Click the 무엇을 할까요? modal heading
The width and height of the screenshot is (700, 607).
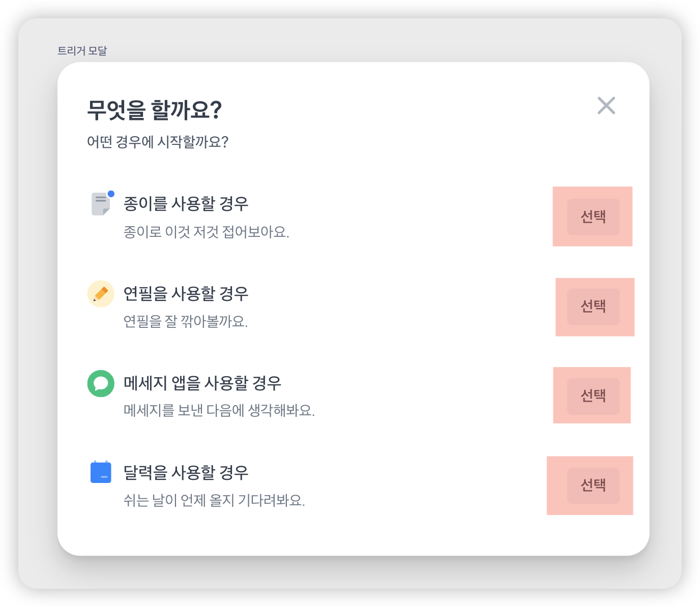154,110
